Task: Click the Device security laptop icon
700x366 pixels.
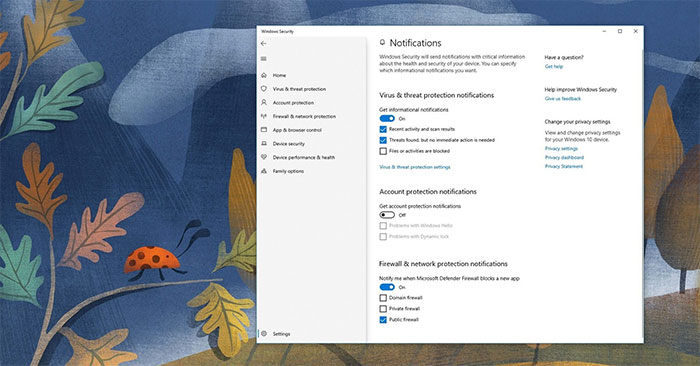Action: [x=264, y=144]
